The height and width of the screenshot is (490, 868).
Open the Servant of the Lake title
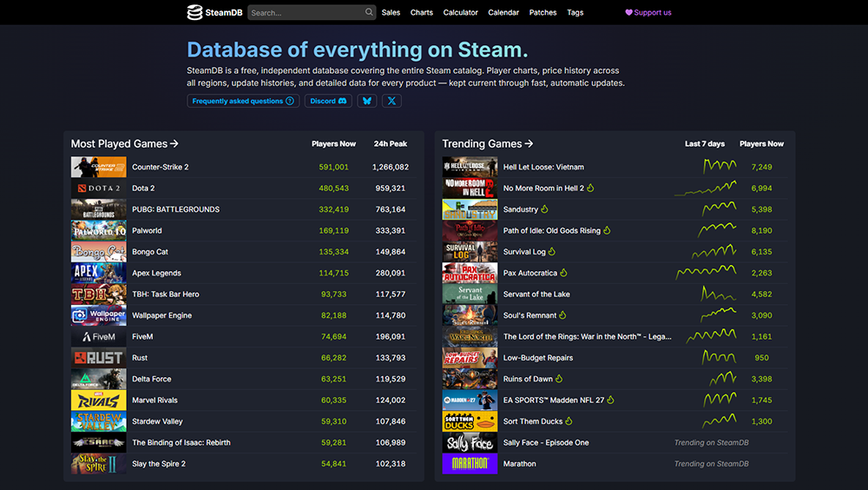coord(536,295)
